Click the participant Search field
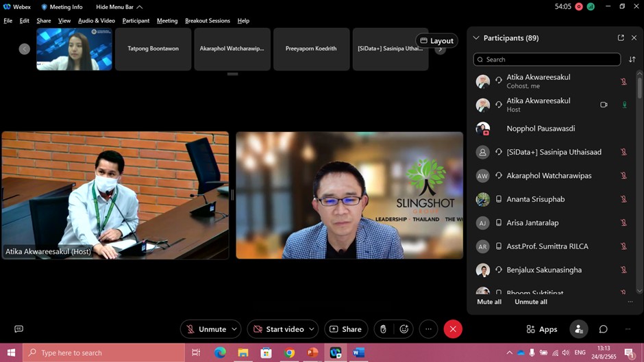Screen dimensions: 644x362 (548, 60)
